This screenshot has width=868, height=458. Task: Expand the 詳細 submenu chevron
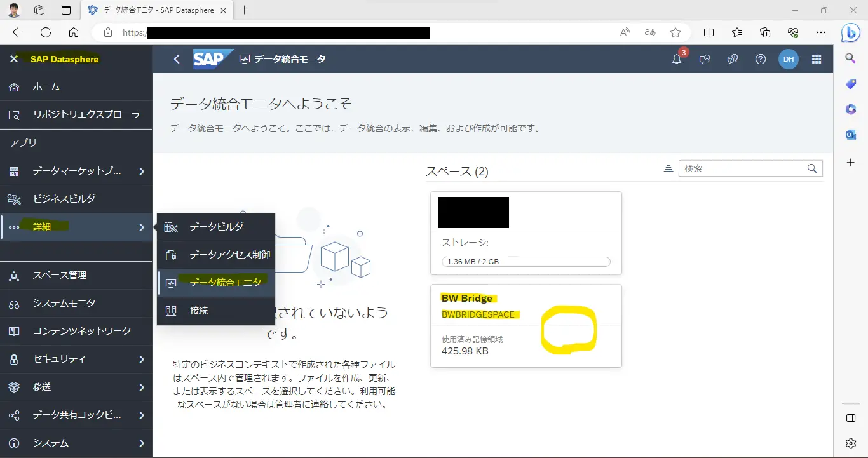pos(141,227)
